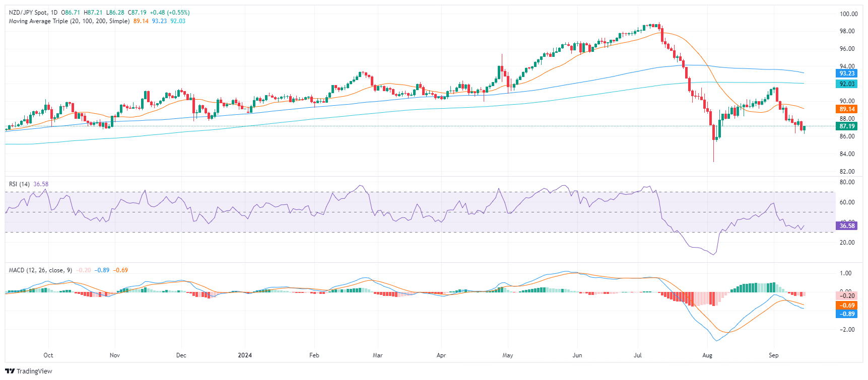Click the Sep label on the time axis
Screen dimensions: 868x380
pyautogui.click(x=773, y=355)
